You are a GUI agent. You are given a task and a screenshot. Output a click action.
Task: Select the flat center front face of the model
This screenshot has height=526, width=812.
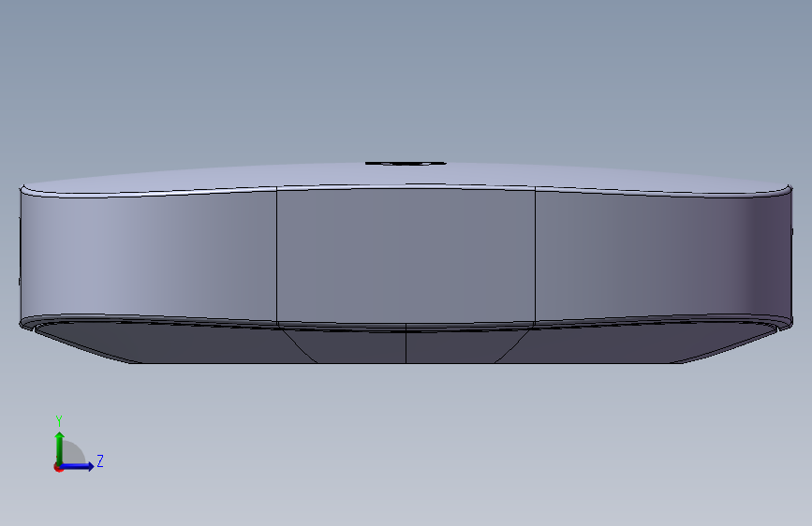(406, 256)
